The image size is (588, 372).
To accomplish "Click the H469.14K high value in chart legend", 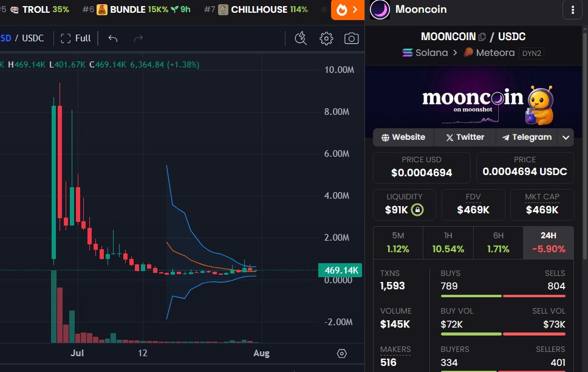I will pos(27,64).
